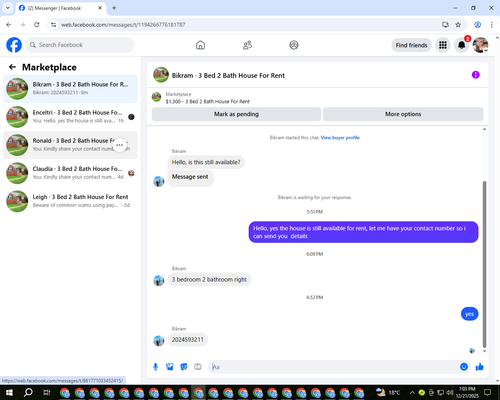Open account profile picture menu
500x400 pixels.
click(480, 45)
